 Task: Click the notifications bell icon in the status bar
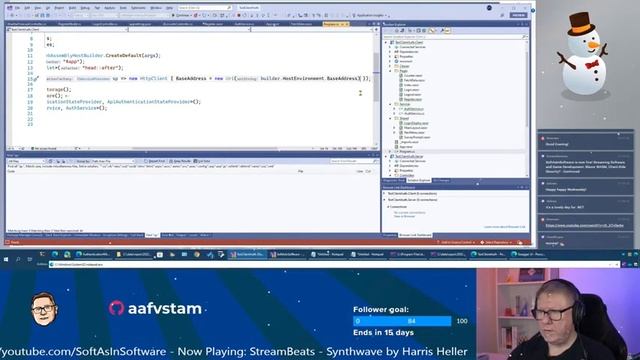click(520, 242)
